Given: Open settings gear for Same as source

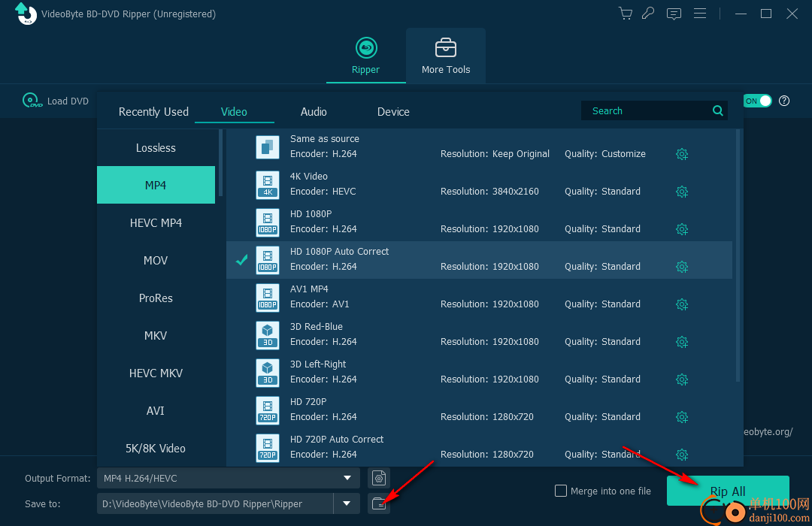Looking at the screenshot, I should pyautogui.click(x=682, y=154).
